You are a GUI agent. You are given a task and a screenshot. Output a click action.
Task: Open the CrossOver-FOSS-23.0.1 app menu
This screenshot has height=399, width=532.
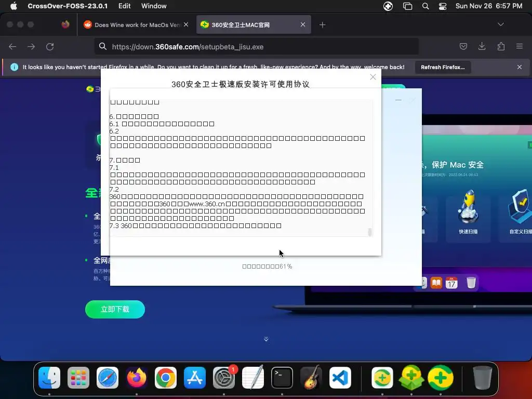(68, 6)
